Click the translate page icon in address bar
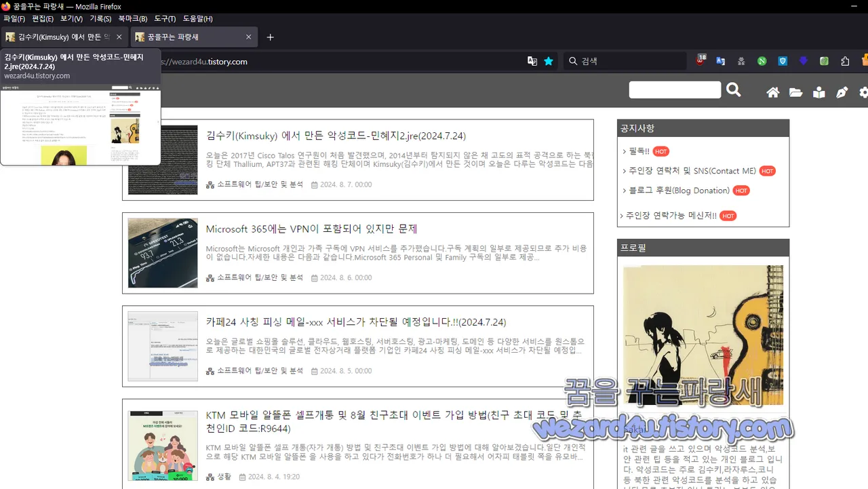This screenshot has height=489, width=868. click(532, 61)
